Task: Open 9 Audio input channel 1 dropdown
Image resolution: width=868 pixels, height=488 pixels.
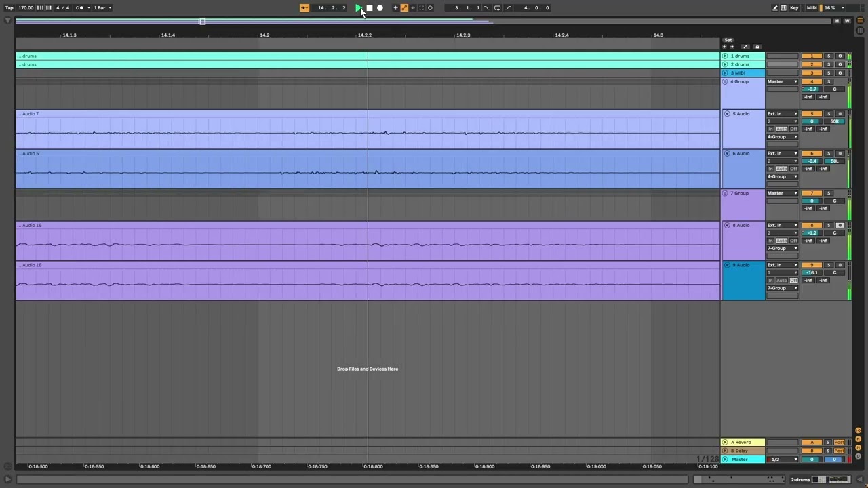Action: (x=783, y=273)
